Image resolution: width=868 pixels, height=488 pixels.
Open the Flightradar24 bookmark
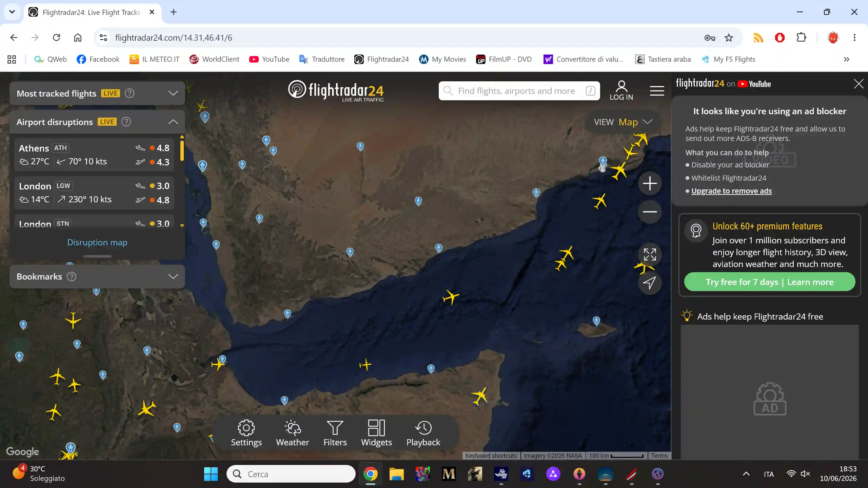coord(381,59)
